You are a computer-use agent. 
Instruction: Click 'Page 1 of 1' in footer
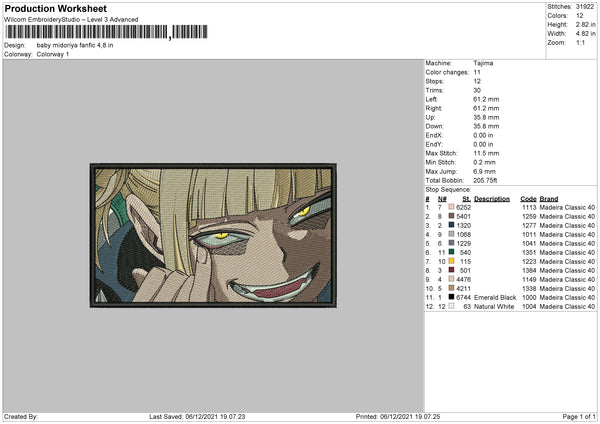[579, 416]
